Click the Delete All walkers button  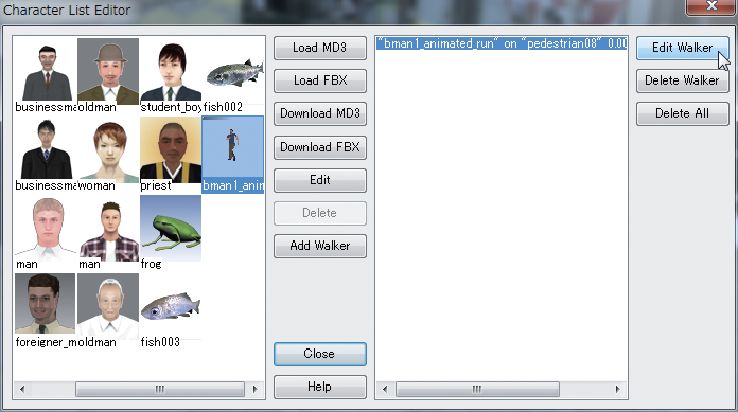coord(682,113)
